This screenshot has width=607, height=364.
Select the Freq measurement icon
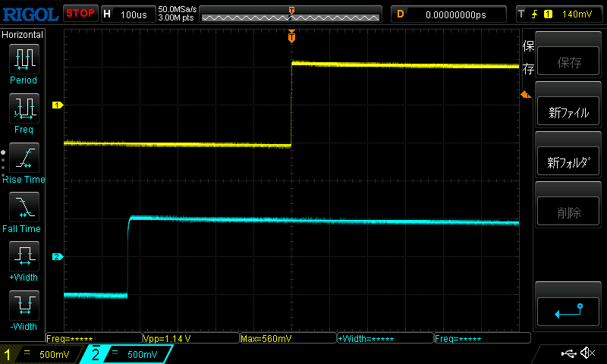point(24,108)
